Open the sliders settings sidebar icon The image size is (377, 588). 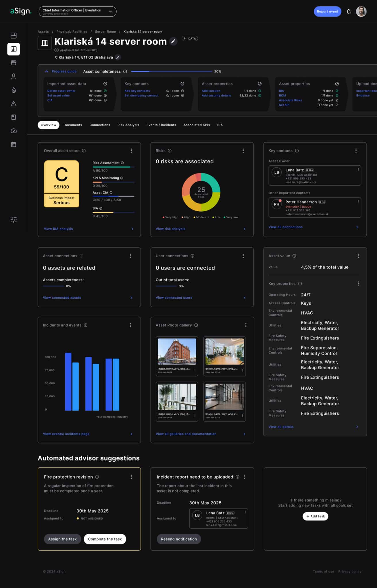pos(14,220)
